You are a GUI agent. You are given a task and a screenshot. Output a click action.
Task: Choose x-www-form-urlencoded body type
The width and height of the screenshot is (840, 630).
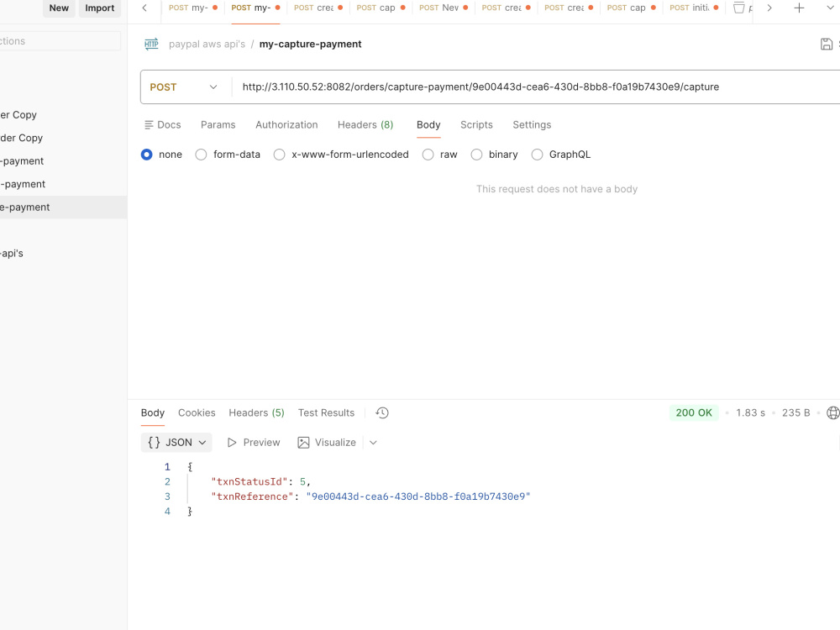(x=279, y=155)
